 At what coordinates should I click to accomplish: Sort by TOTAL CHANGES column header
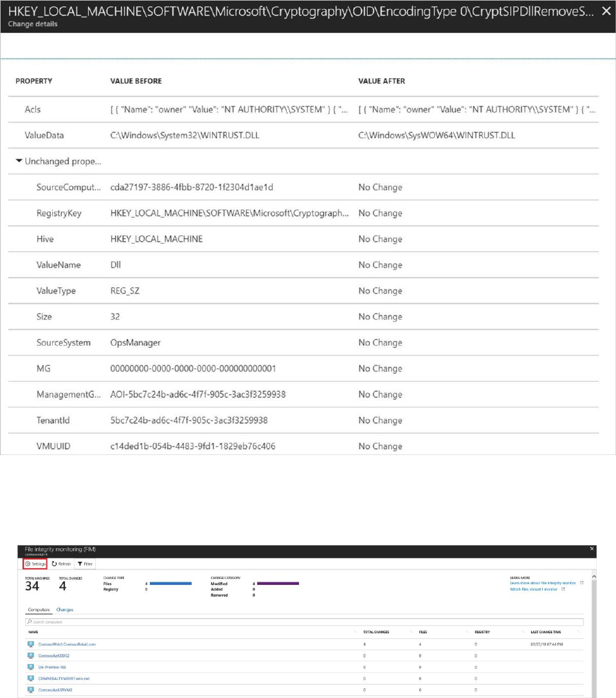coord(376,632)
